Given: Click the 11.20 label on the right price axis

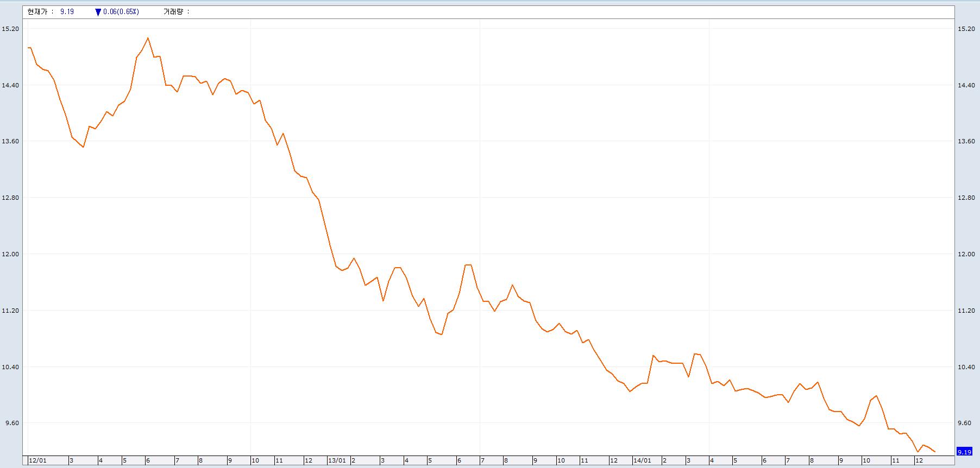Looking at the screenshot, I should (x=966, y=311).
